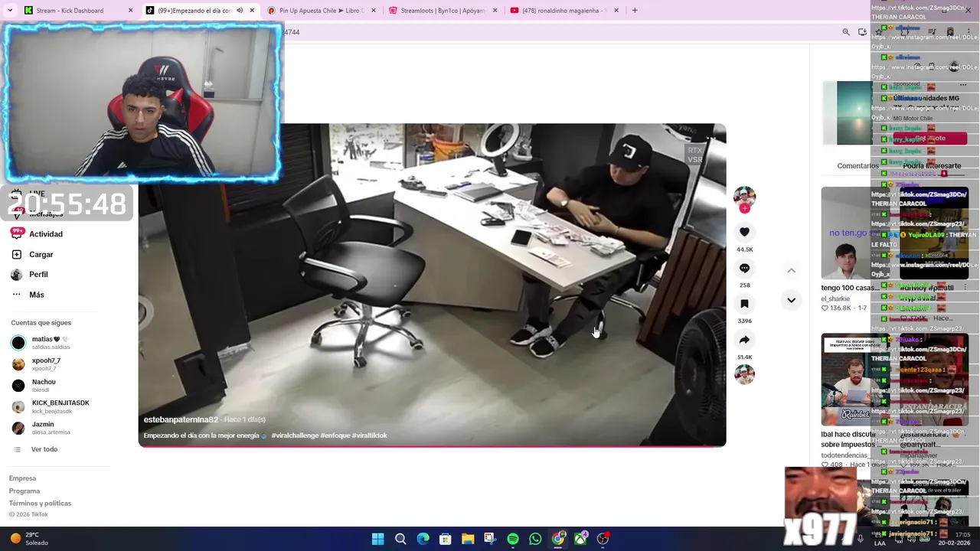
Task: Go to the previous video with the up chevron
Action: pyautogui.click(x=791, y=270)
